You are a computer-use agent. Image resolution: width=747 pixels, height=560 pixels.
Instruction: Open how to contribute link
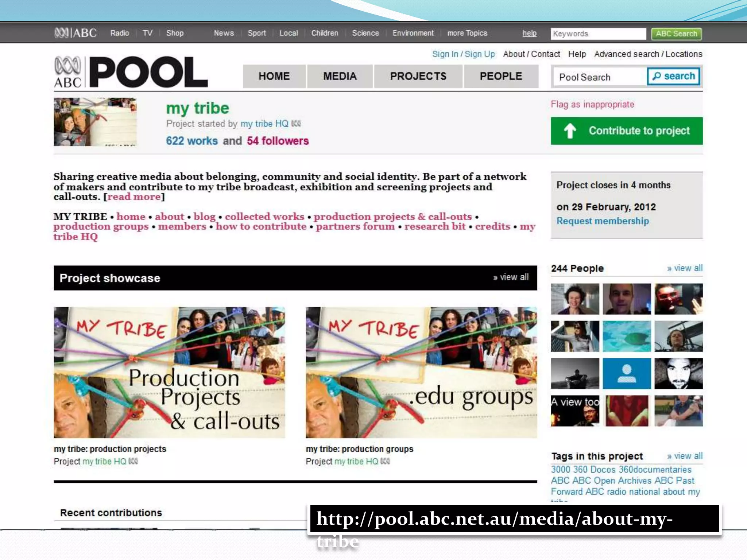(x=261, y=227)
